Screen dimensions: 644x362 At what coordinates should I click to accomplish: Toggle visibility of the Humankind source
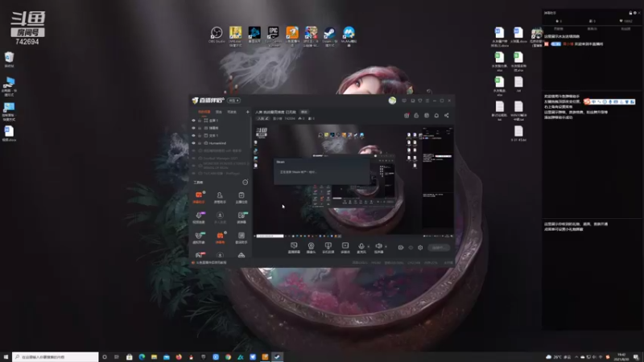point(193,143)
